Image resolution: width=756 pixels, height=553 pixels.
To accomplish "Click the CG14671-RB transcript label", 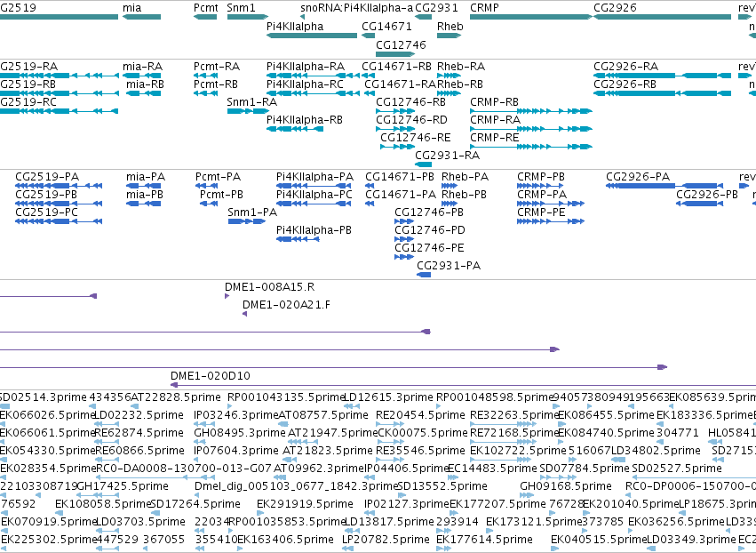I will pos(396,66).
